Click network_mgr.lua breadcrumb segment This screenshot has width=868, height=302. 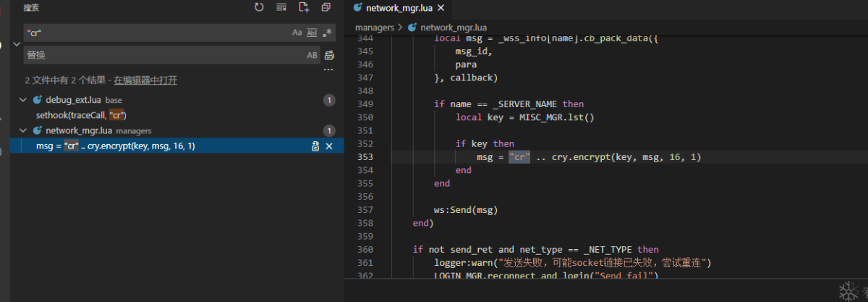[x=454, y=28]
